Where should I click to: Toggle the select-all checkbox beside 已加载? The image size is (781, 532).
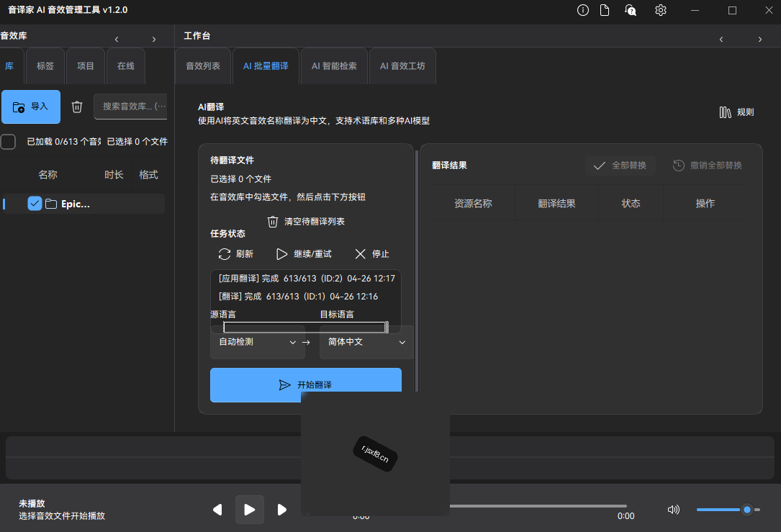pyautogui.click(x=8, y=142)
